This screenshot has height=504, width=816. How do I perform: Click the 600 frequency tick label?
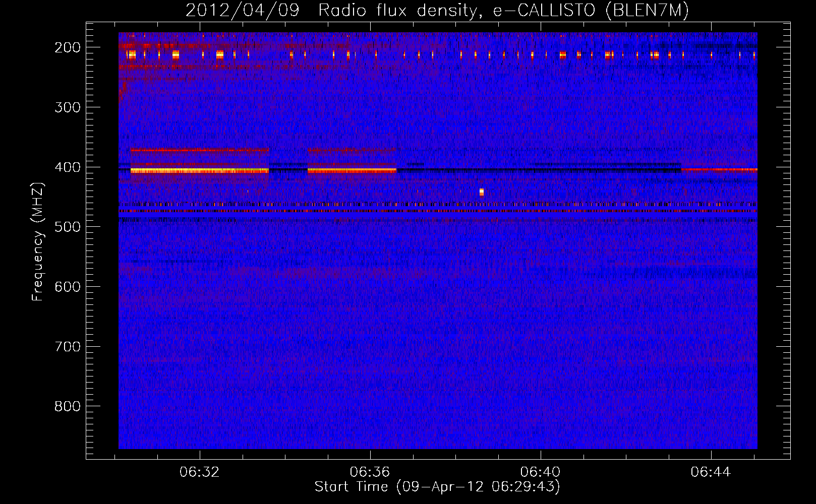point(68,287)
